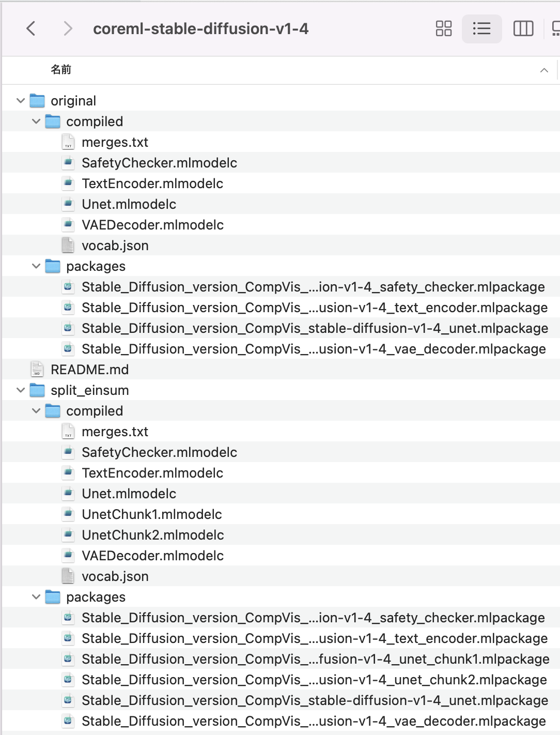Select original's text_encoder.mlpackage icon
This screenshot has height=735, width=560.
point(68,308)
